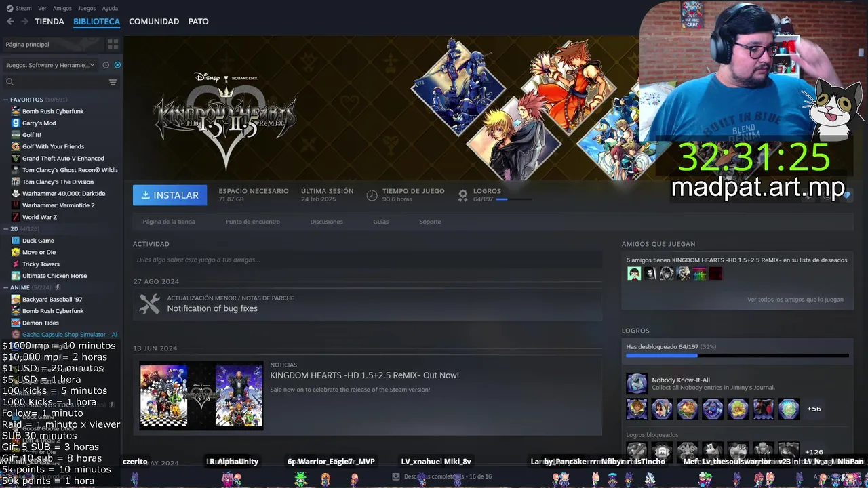
Task: Select Backyard Baseball '97 entry
Action: (x=52, y=300)
